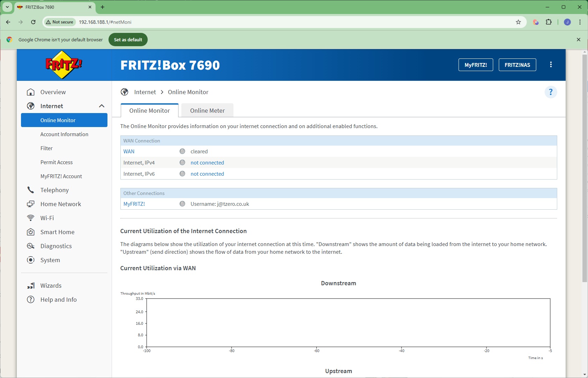Click the Diagnostics icon
This screenshot has width=588, height=378.
pyautogui.click(x=31, y=246)
